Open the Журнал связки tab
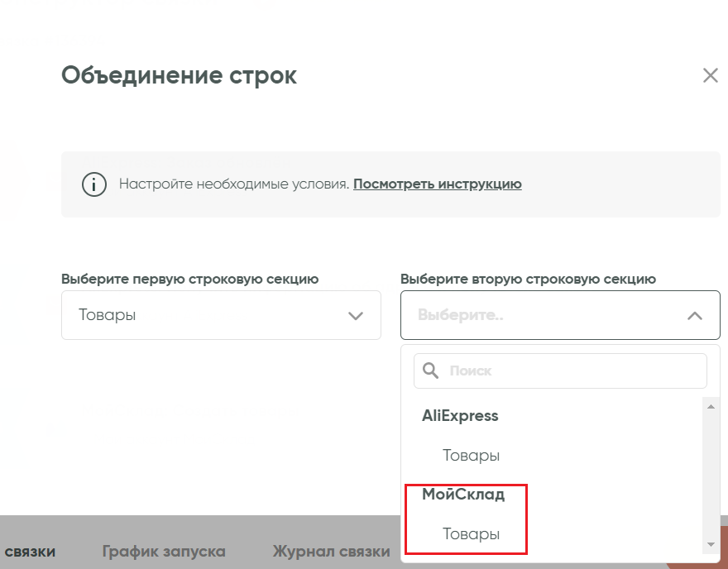728x569 pixels. [331, 551]
